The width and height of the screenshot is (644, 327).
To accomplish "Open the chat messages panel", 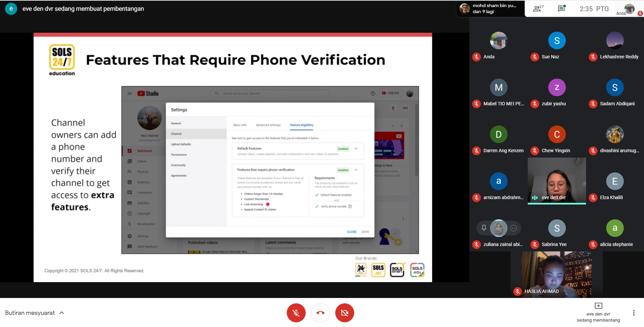I will tap(561, 9).
